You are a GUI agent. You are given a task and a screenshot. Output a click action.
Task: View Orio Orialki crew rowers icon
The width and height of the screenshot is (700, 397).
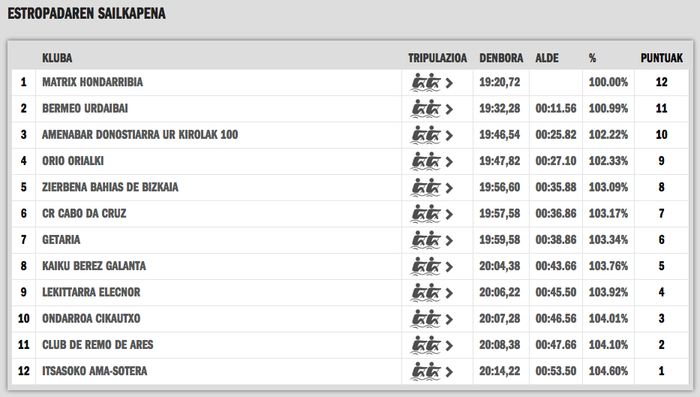426,161
